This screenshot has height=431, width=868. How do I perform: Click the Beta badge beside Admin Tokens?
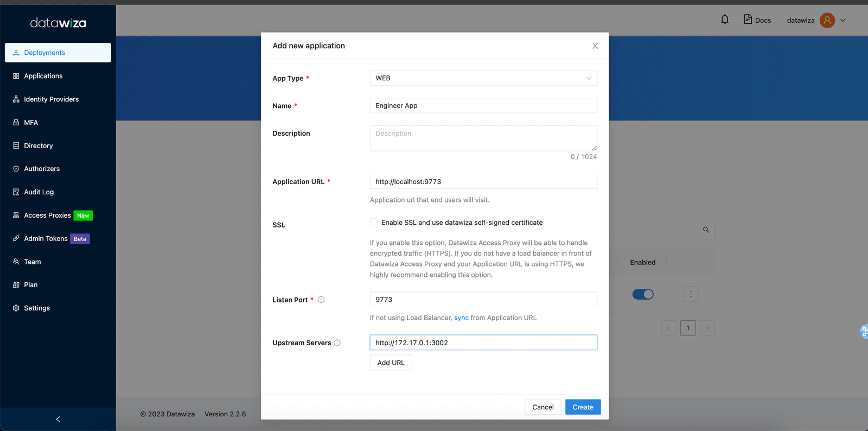80,239
